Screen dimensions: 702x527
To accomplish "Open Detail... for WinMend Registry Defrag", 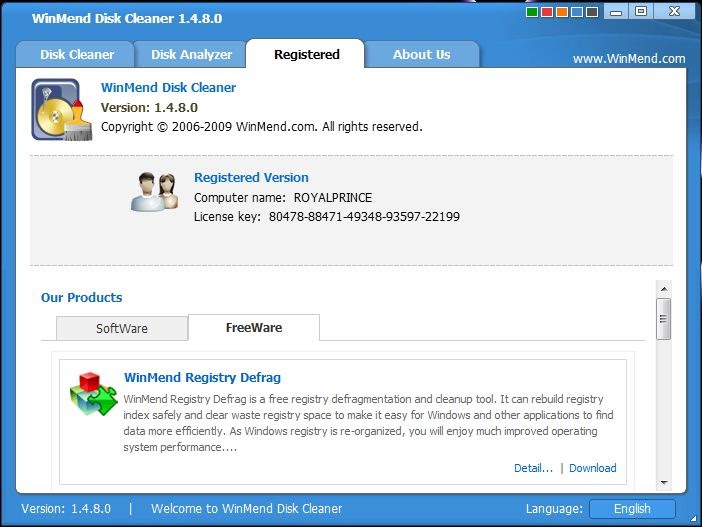I will click(533, 468).
